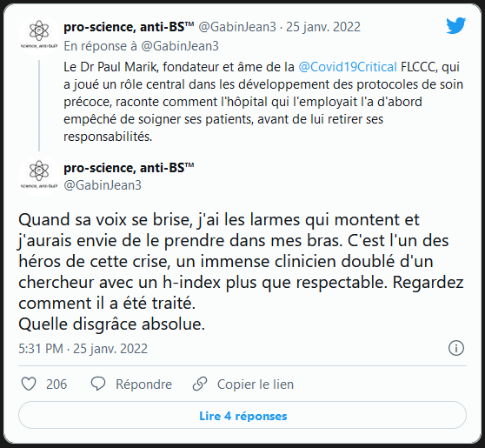Screen dimensions: 485x448
Task: Click the reply speech bubble icon
Action: point(98,384)
